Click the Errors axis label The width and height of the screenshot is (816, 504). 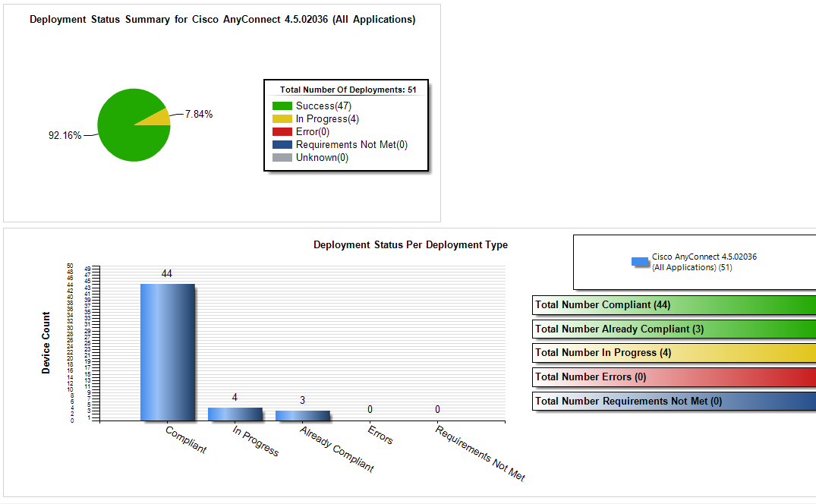pos(380,435)
